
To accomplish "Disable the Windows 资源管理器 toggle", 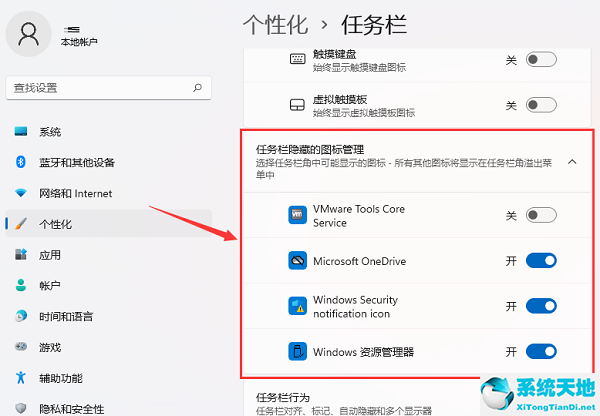I will coord(541,351).
